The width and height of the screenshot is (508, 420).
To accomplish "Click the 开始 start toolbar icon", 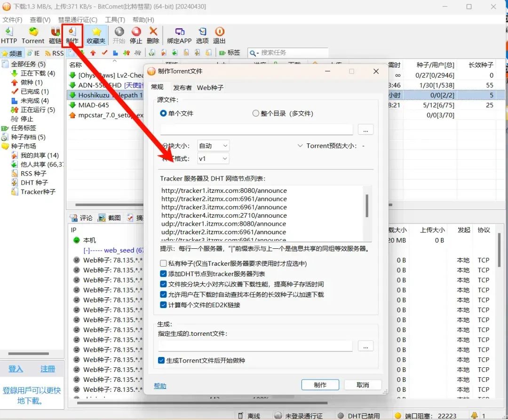I will [x=119, y=32].
